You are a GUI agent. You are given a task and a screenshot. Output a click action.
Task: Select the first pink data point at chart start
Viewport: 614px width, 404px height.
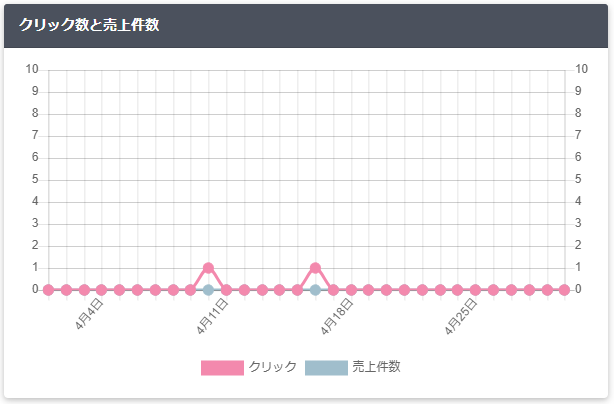pyautogui.click(x=49, y=290)
